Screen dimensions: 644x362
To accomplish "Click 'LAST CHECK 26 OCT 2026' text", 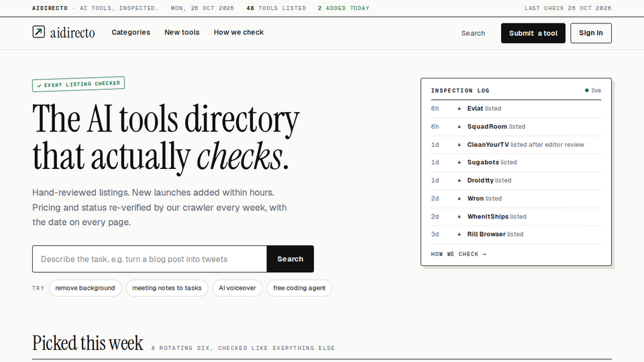I will [568, 8].
